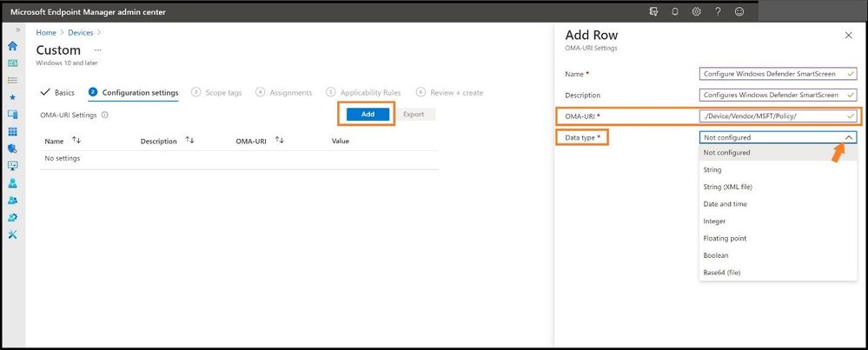Sort table by OMA-URI column arrows
This screenshot has height=350, width=868.
(280, 141)
